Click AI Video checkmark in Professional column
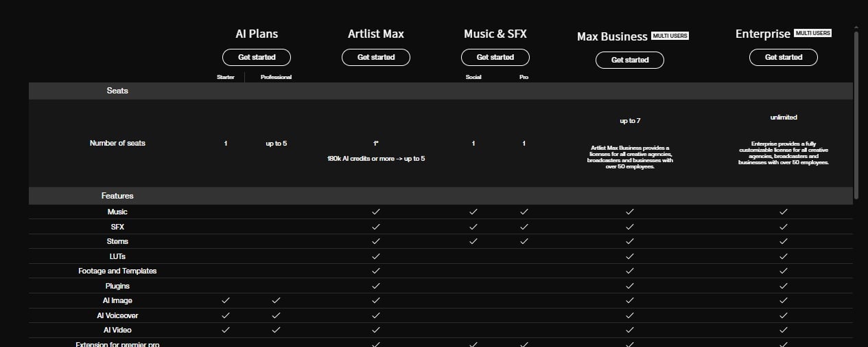 click(276, 330)
